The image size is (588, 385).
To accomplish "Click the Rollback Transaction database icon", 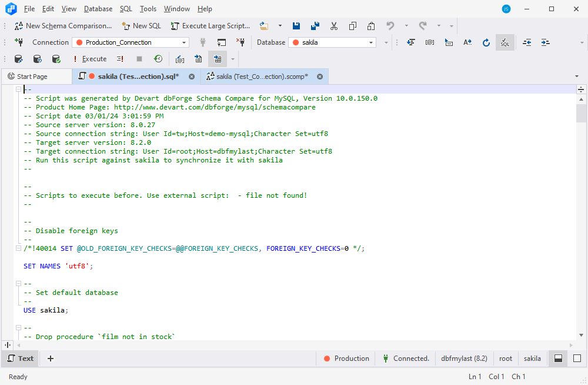I will [x=37, y=59].
